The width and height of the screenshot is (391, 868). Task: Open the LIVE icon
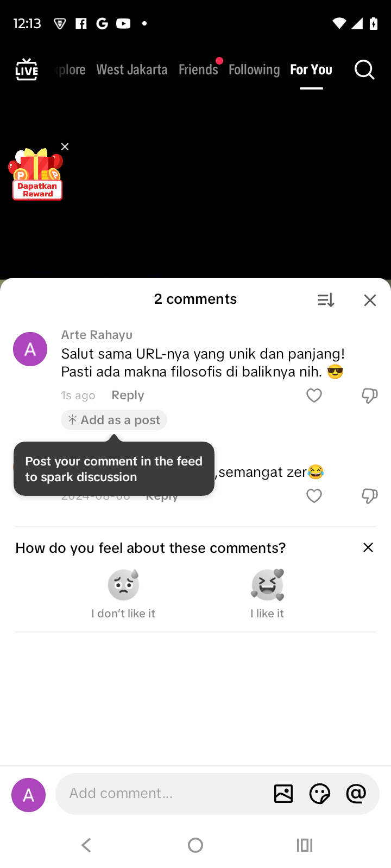click(x=27, y=70)
